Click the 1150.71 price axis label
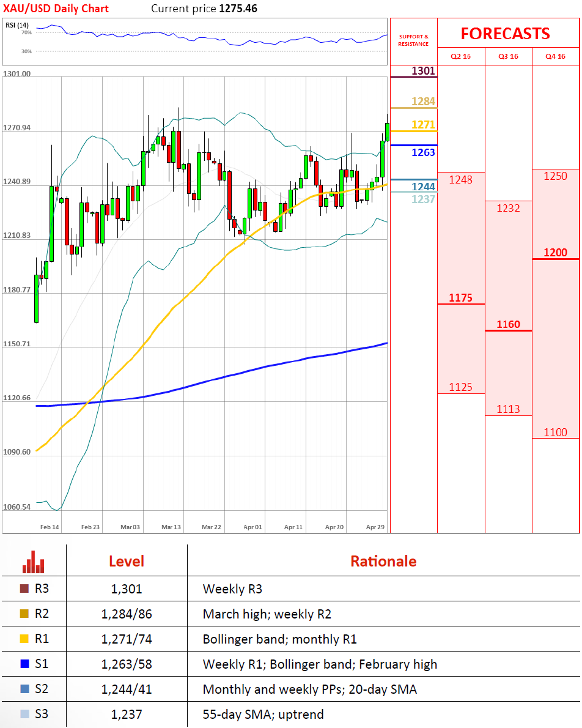The height and width of the screenshot is (728, 582). pos(17,344)
